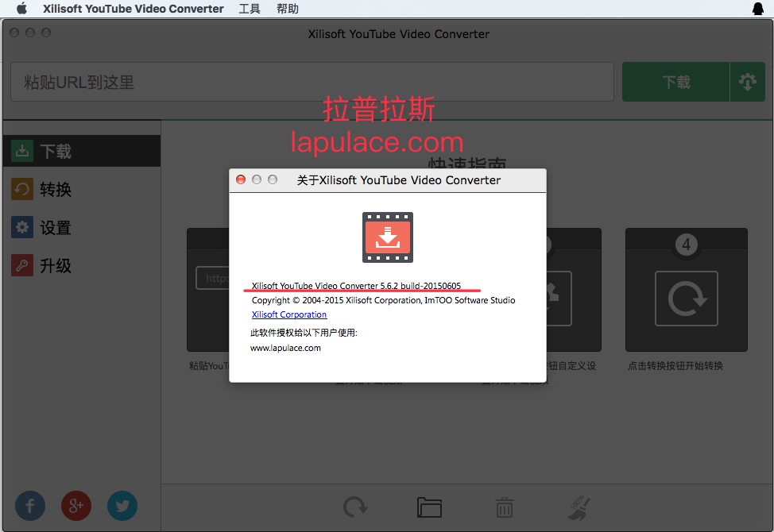Click the green download icon in the sidebar

pos(22,151)
